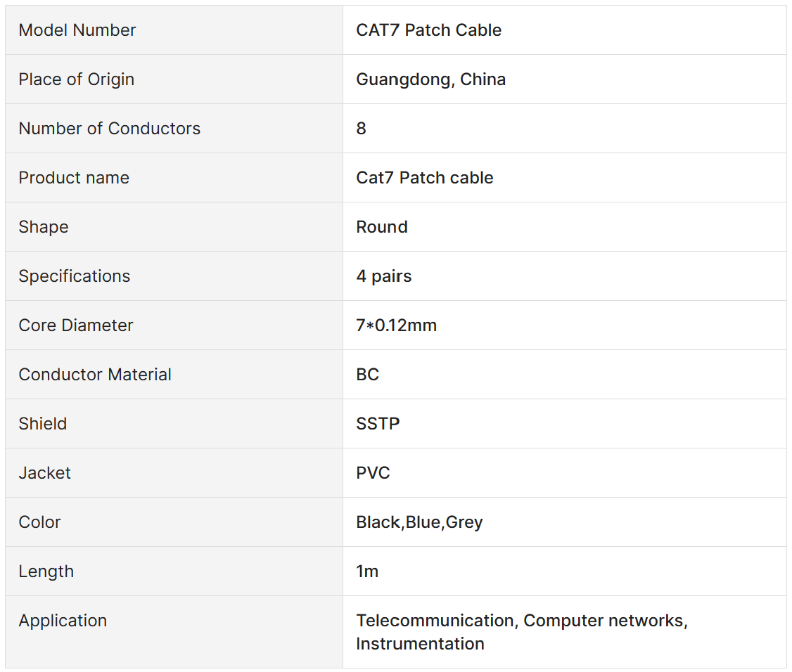
Task: Select the "CAT7 Patch Cable" model value
Action: point(428,30)
